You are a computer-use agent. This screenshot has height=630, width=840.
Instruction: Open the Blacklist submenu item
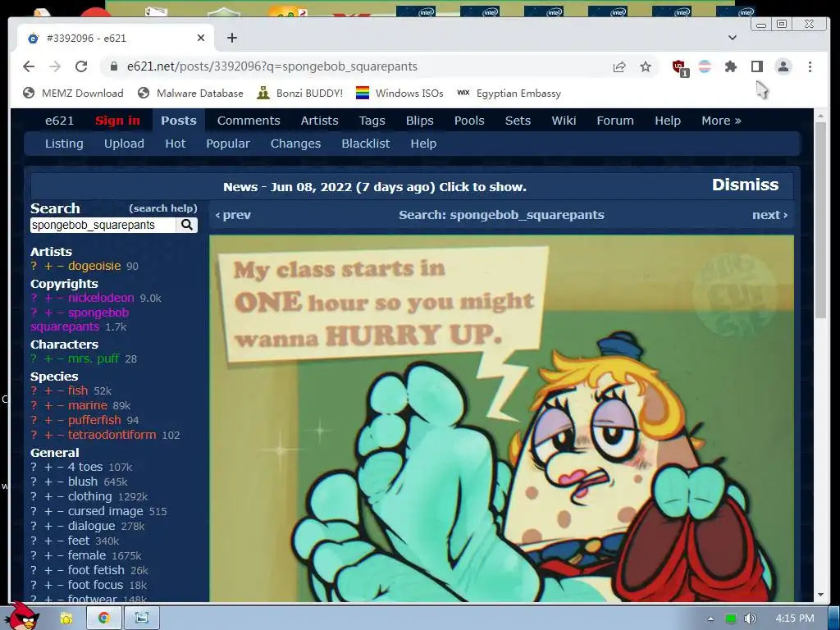coord(365,144)
